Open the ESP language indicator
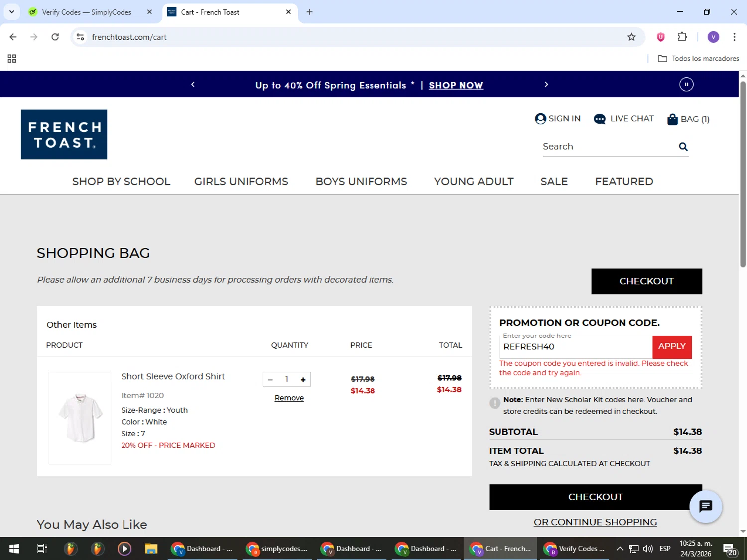The image size is (747, 560). click(x=665, y=549)
